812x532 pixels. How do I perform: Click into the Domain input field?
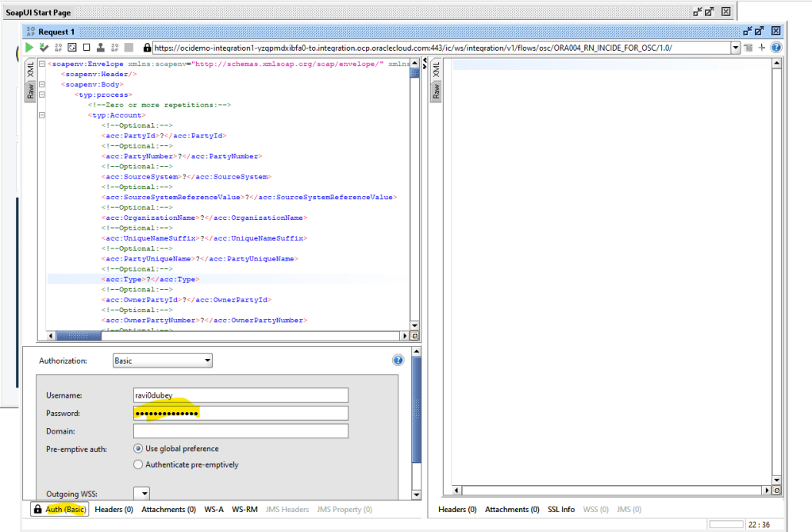tap(241, 431)
